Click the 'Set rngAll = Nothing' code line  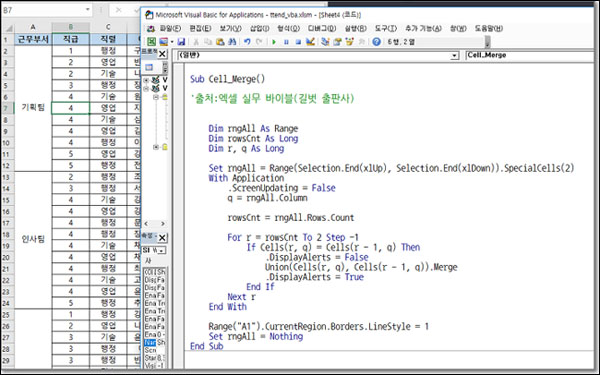[x=256, y=336]
